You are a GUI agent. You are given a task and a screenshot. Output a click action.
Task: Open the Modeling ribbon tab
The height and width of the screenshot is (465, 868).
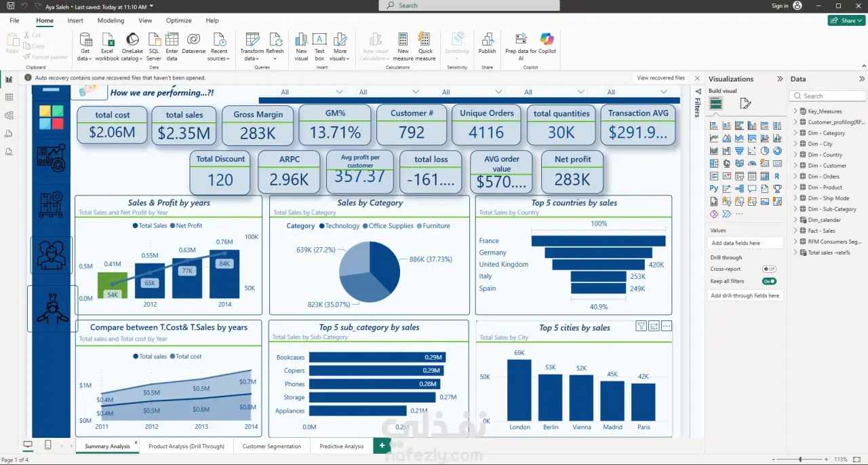coord(111,20)
